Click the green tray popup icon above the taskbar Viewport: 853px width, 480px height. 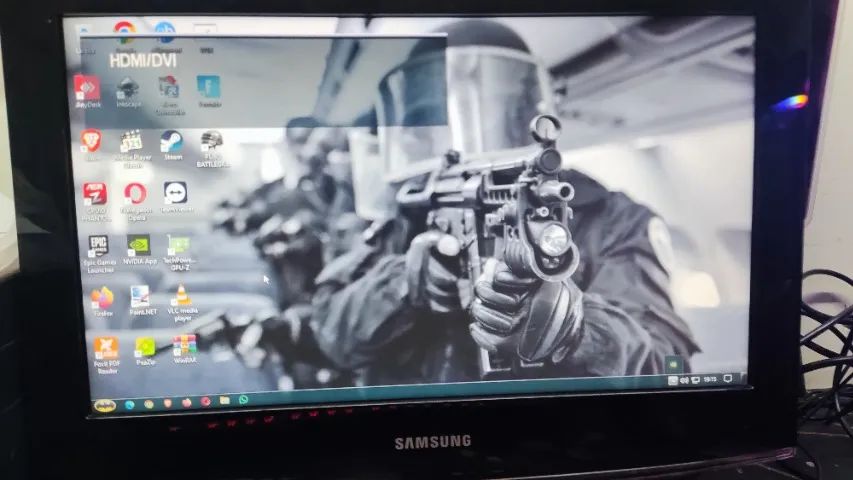[x=673, y=363]
